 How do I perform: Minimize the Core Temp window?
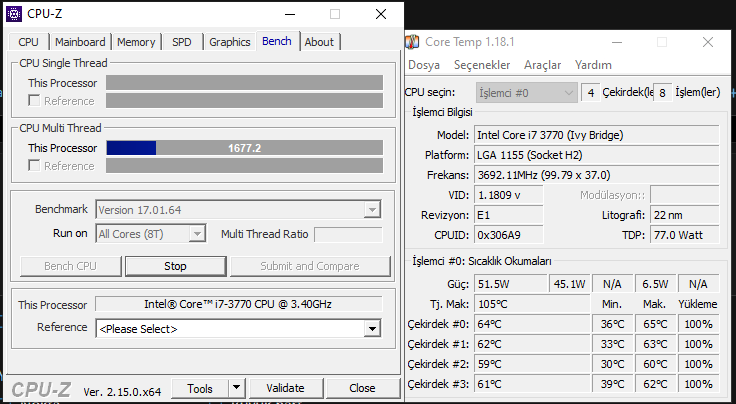pyautogui.click(x=617, y=42)
